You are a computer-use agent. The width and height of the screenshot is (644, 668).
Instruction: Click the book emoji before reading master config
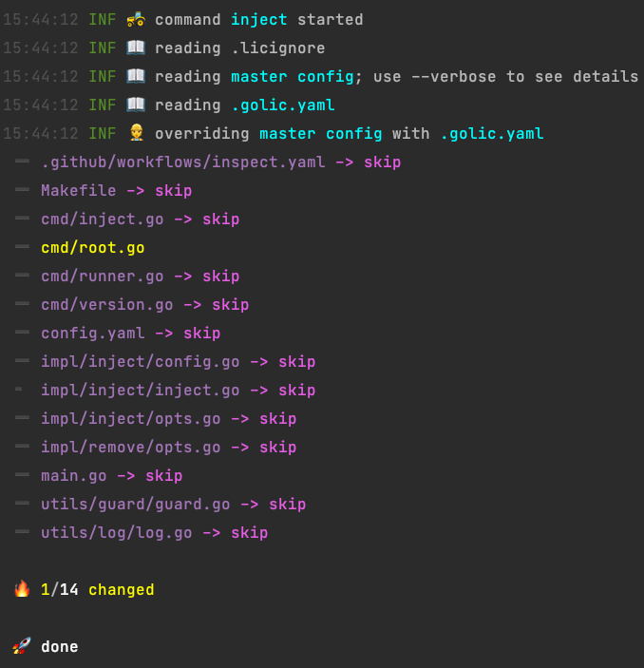pyautogui.click(x=136, y=76)
